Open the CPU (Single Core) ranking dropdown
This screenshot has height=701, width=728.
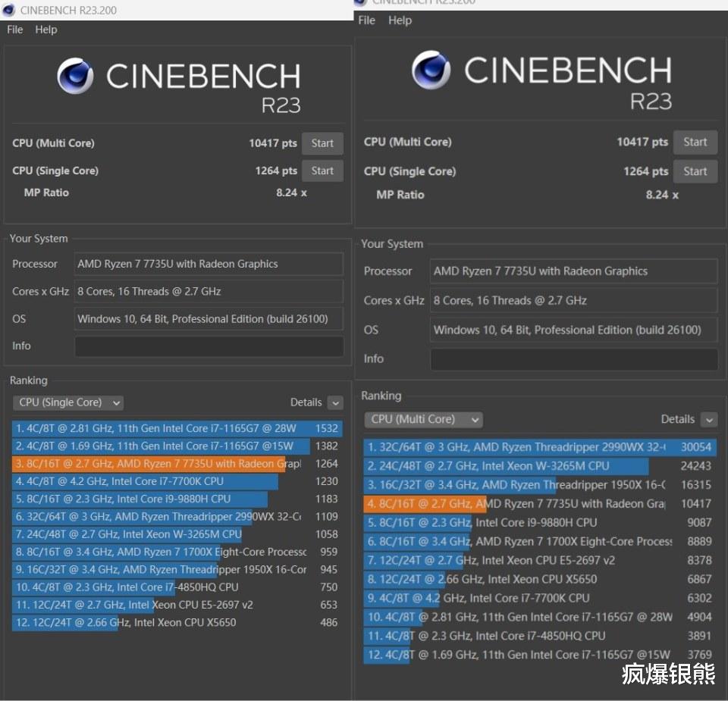[67, 402]
